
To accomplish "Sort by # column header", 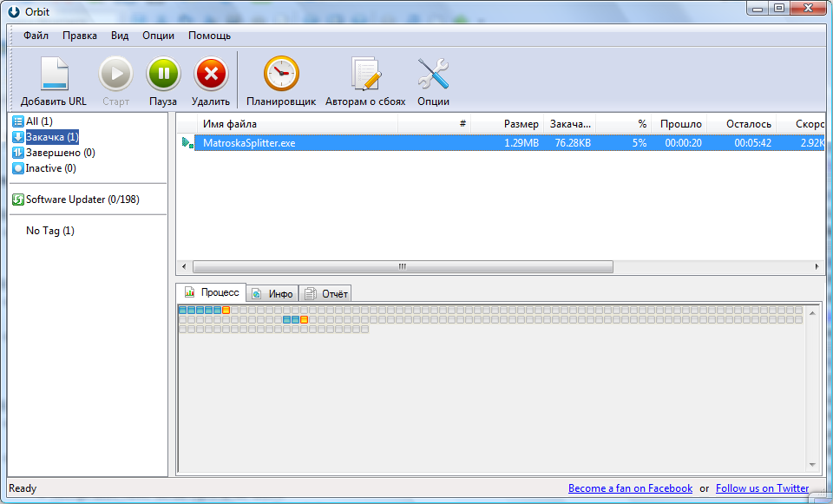I will click(434, 124).
